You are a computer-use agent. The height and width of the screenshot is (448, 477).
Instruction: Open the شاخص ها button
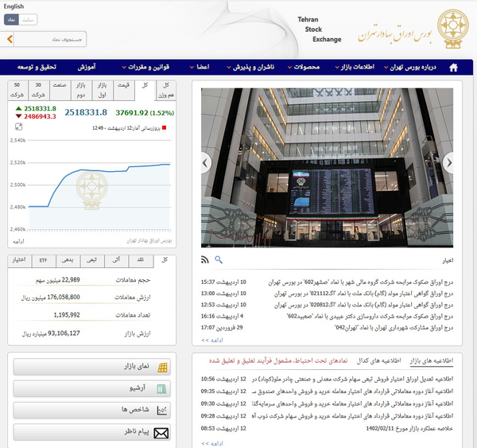pyautogui.click(x=92, y=411)
